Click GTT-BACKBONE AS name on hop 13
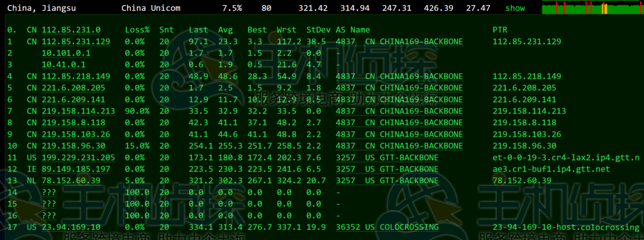This screenshot has width=644, height=240. click(x=409, y=181)
